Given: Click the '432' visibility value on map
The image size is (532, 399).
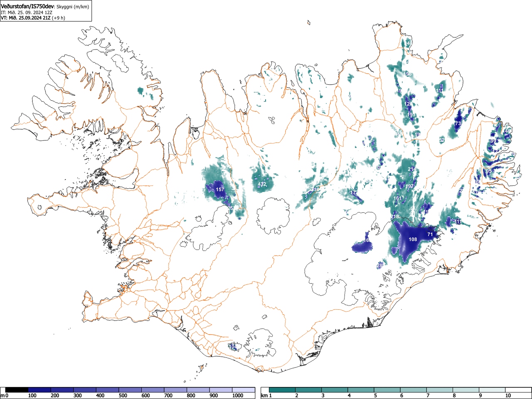Looking at the screenshot, I should pyautogui.click(x=262, y=184).
